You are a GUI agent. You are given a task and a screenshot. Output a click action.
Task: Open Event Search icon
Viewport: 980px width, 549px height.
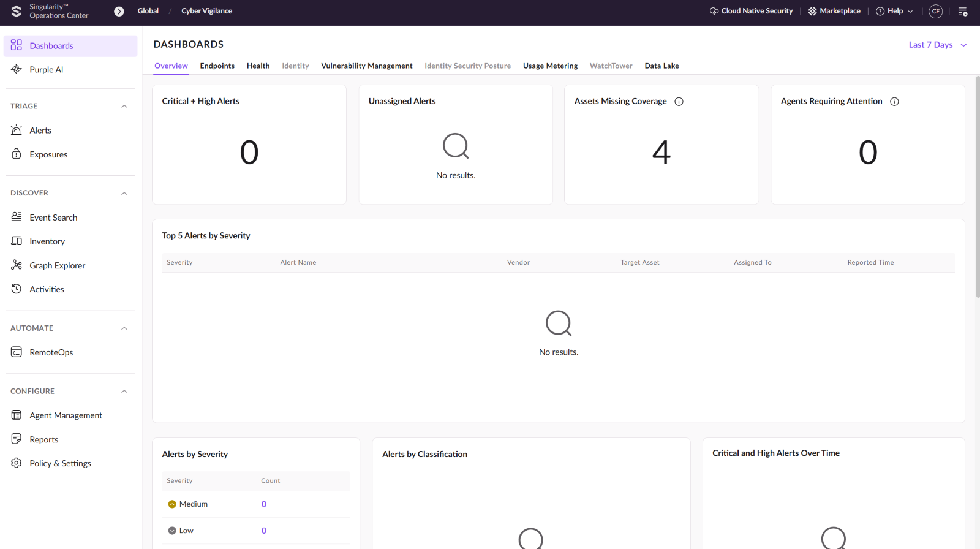click(17, 217)
